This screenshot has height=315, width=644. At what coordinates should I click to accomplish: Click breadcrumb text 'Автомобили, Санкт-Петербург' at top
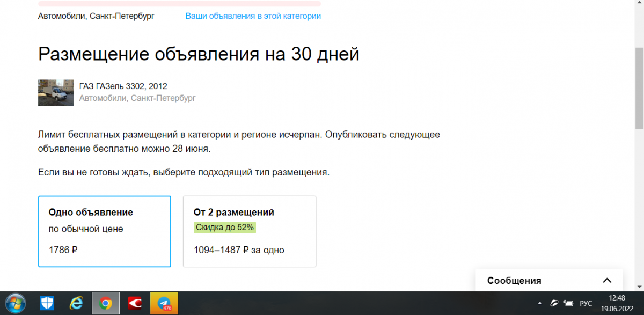[96, 16]
